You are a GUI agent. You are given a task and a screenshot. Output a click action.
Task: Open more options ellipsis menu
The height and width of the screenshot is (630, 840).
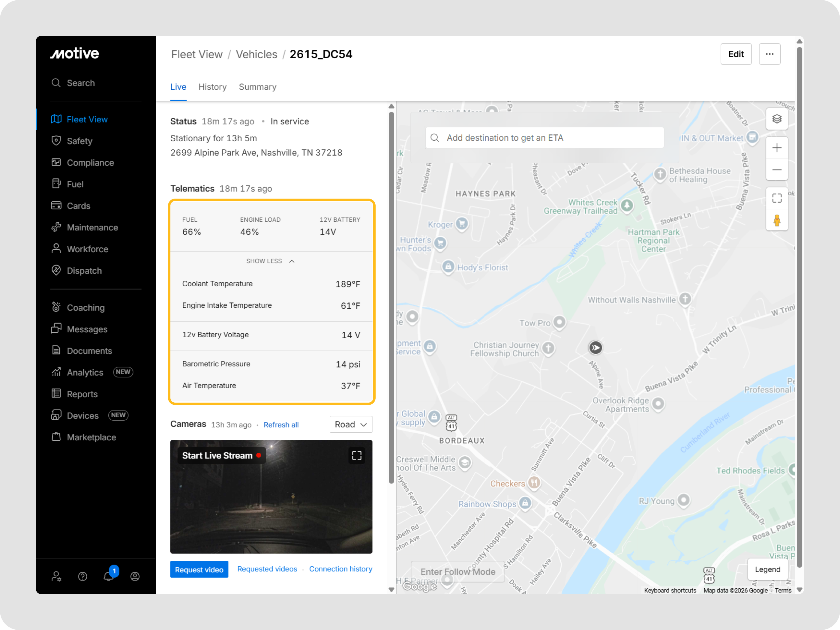(x=769, y=54)
